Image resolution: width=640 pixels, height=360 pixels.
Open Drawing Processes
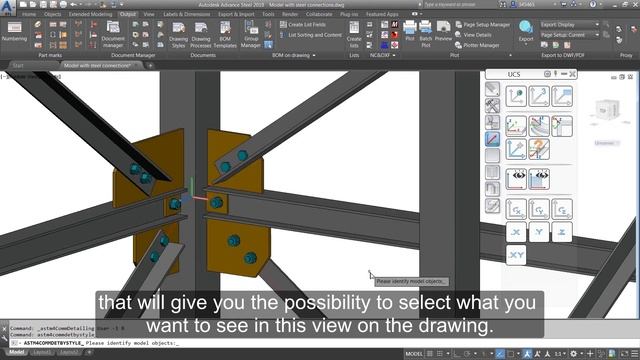click(201, 35)
